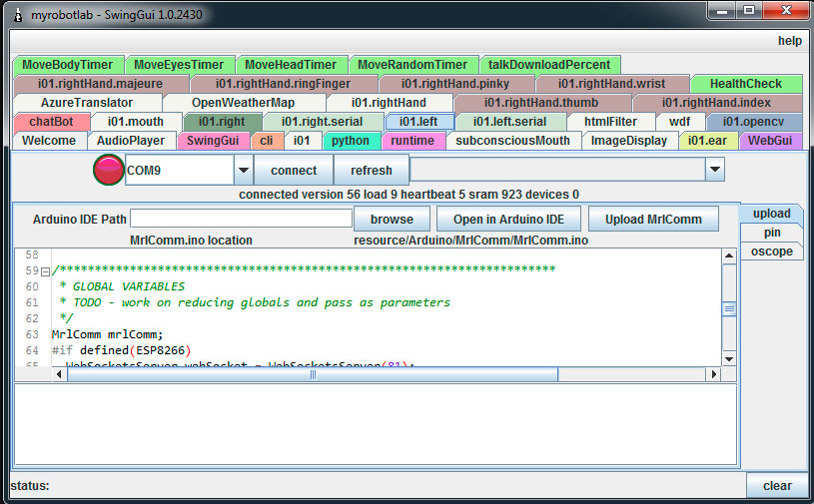Open the wdf tab
Image resolution: width=814 pixels, height=504 pixels.
point(679,122)
